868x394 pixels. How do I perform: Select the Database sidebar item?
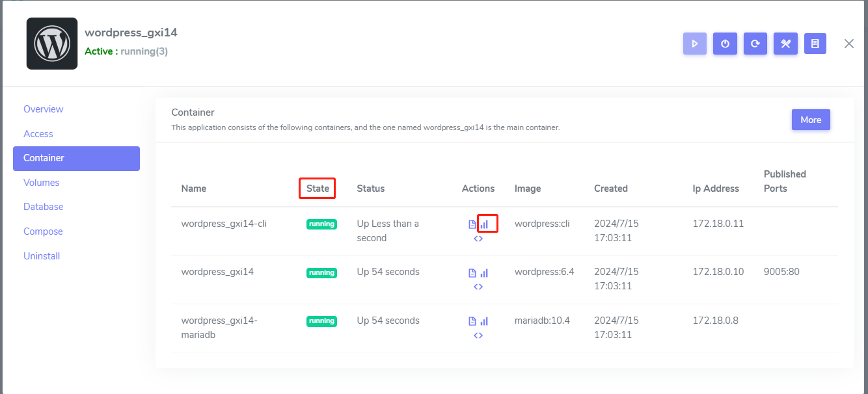click(x=44, y=207)
